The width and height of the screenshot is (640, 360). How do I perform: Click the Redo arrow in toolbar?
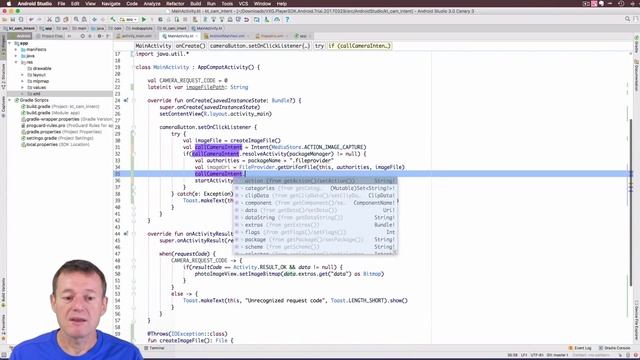[39, 20]
